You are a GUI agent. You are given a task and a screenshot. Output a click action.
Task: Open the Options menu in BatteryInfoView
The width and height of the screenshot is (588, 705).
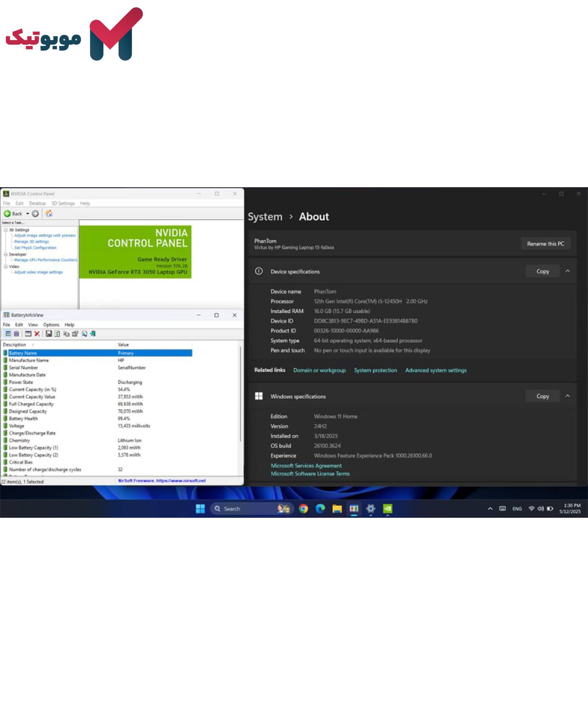coord(51,325)
